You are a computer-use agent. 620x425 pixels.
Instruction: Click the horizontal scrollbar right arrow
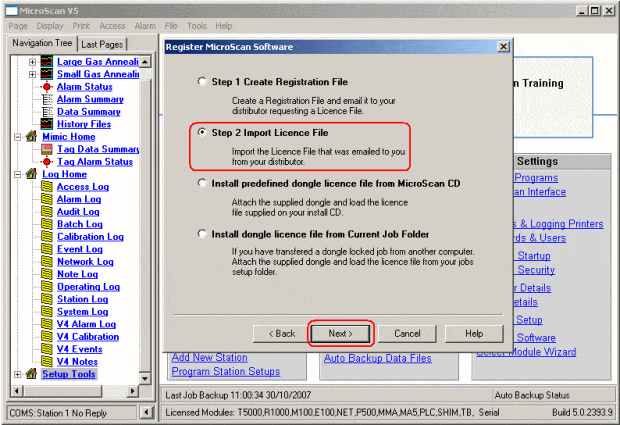(x=133, y=391)
